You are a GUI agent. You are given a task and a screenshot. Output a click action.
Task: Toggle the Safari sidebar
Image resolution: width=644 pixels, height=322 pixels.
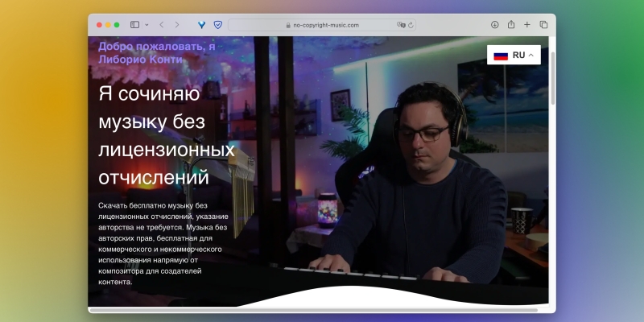click(134, 25)
